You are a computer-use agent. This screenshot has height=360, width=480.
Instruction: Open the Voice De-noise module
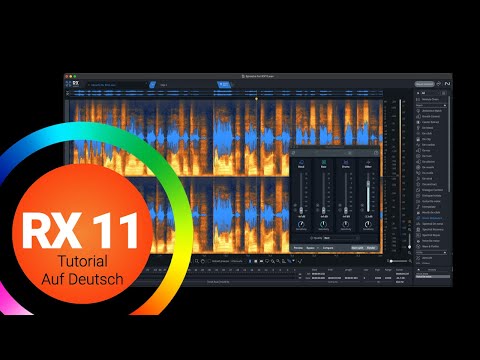click(x=432, y=241)
